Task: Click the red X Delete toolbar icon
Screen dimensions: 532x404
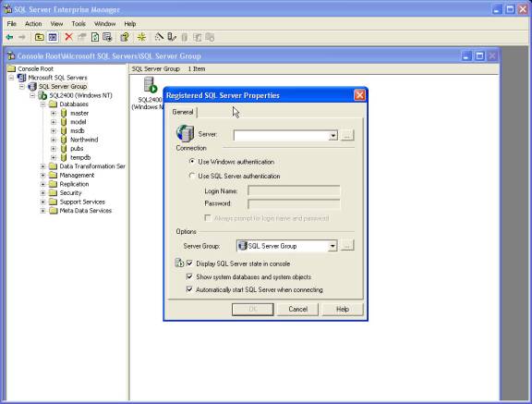Action: pyautogui.click(x=68, y=37)
